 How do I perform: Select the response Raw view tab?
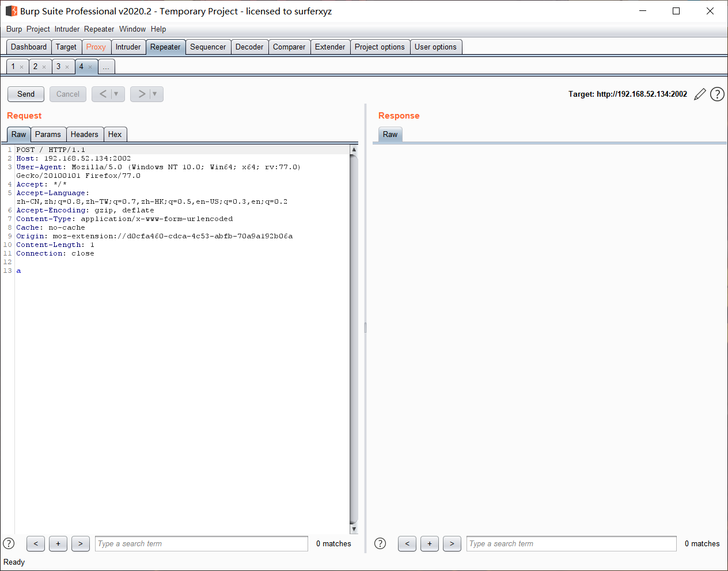[390, 134]
